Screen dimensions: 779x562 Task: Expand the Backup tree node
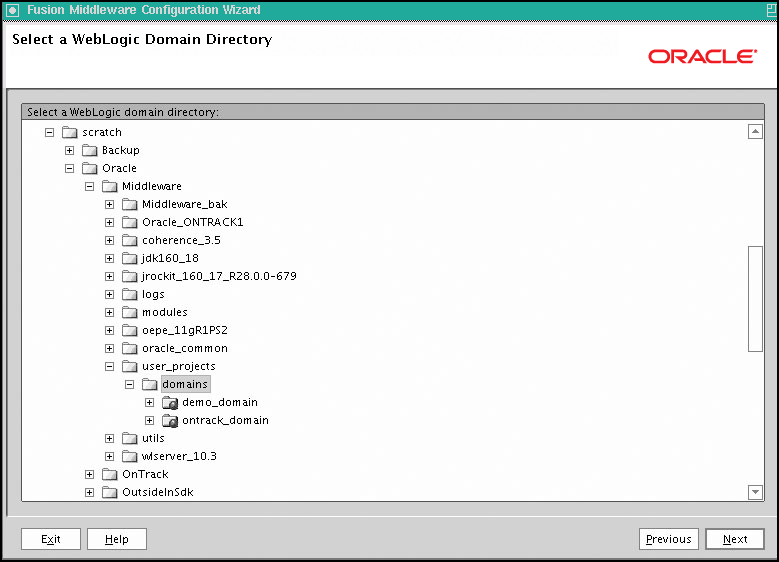tap(70, 150)
